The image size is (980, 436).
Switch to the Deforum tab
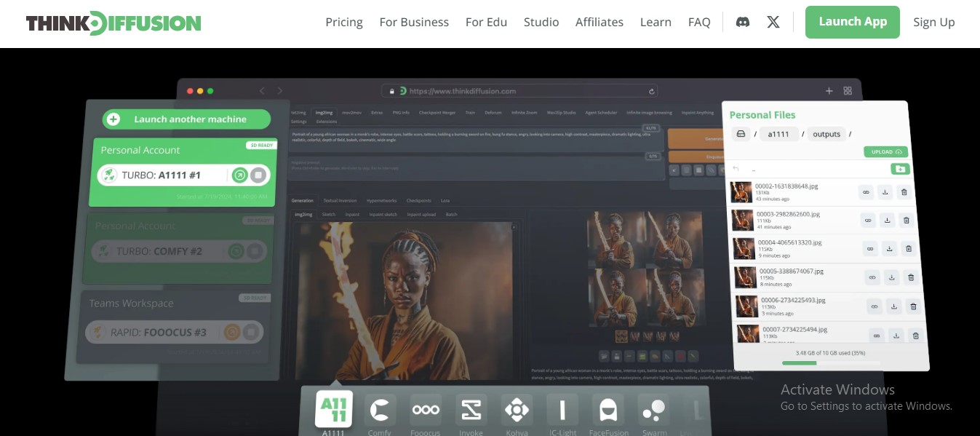[x=494, y=113]
